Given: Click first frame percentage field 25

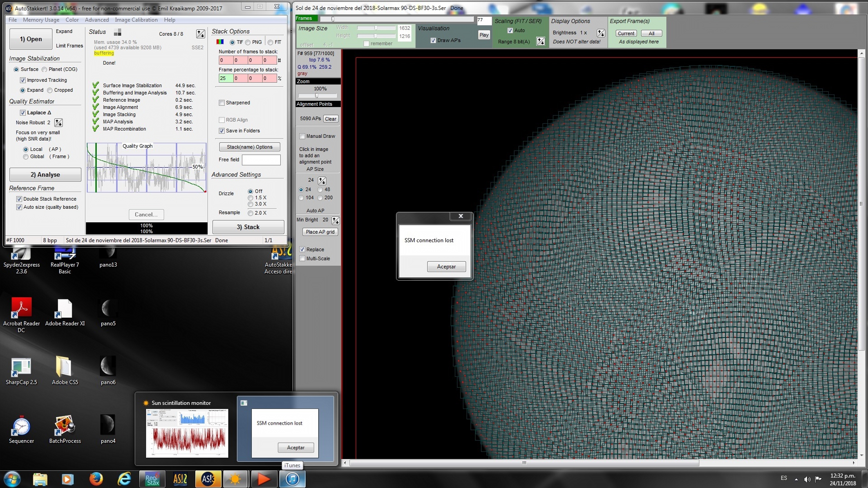Looking at the screenshot, I should coord(226,78).
